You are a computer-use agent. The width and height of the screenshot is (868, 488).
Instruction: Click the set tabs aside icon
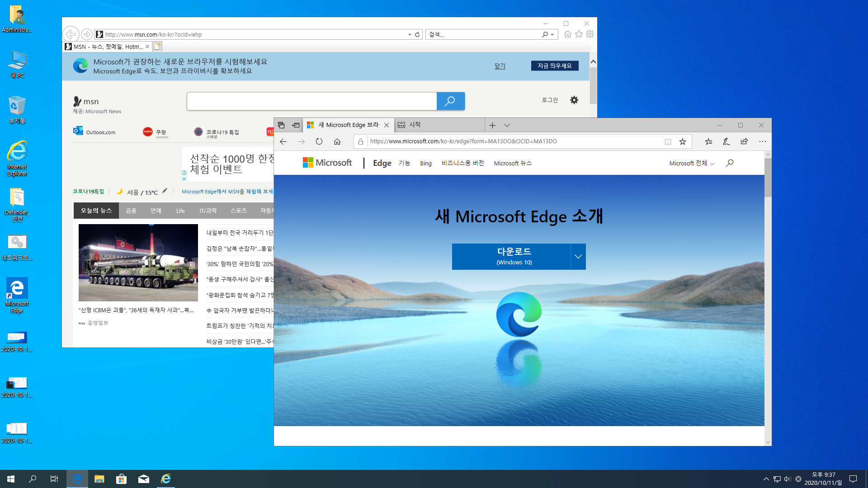tap(296, 125)
